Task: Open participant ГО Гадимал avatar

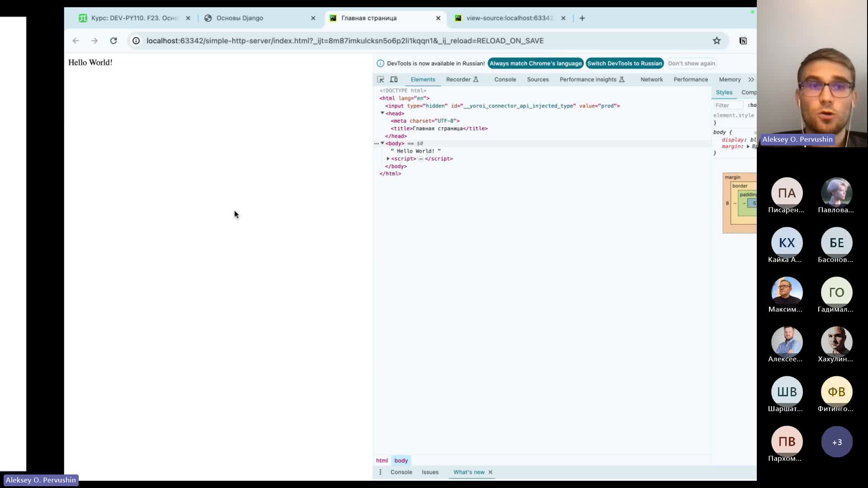Action: click(836, 292)
